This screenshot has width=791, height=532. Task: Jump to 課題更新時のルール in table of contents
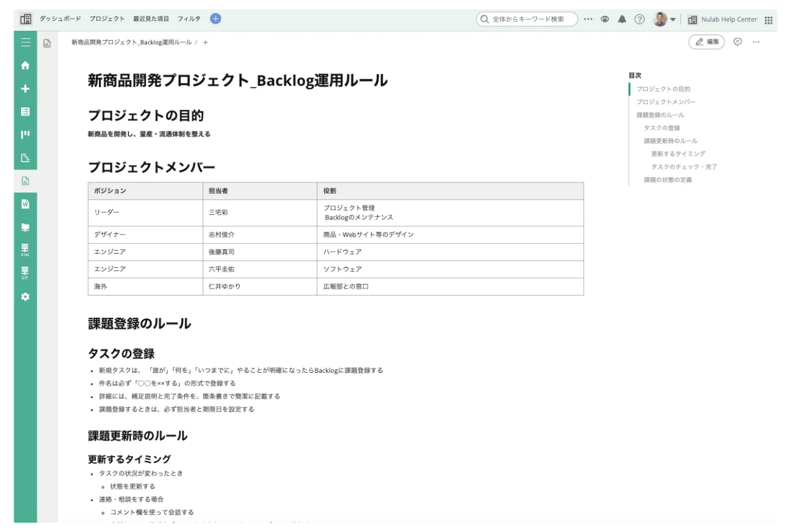[671, 141]
